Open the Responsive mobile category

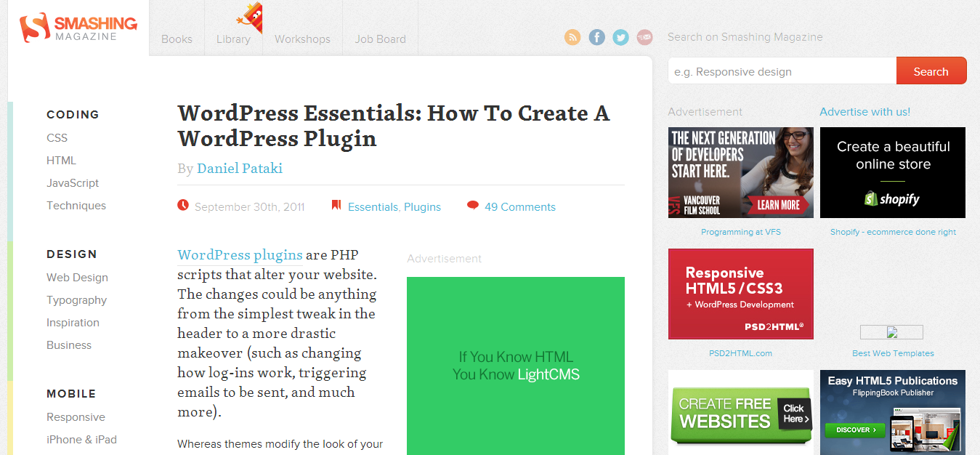tap(76, 417)
